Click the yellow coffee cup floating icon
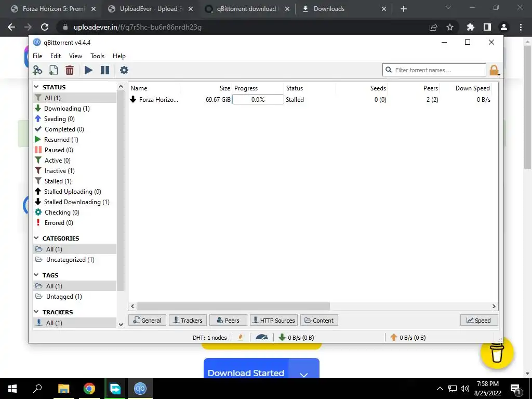The image size is (532, 399). tap(497, 353)
